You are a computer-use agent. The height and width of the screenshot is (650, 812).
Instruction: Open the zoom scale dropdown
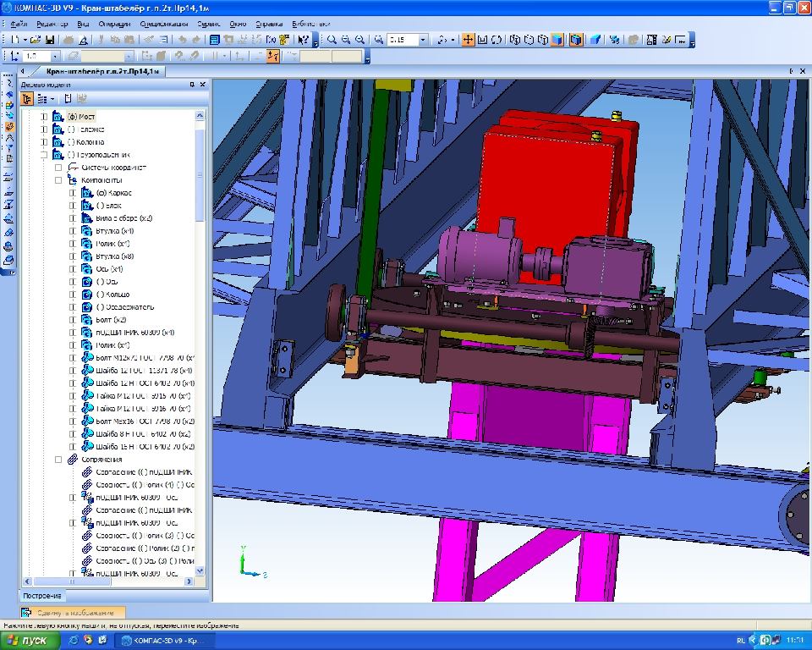pyautogui.click(x=423, y=40)
